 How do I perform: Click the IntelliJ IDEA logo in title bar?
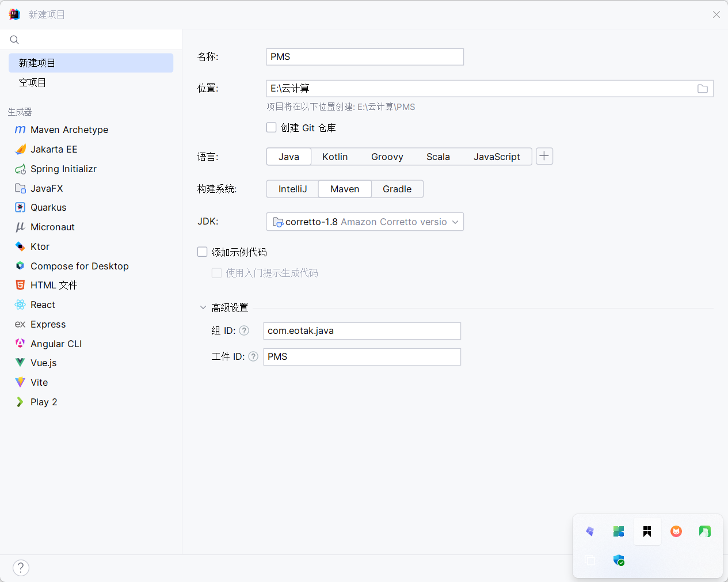coord(14,14)
